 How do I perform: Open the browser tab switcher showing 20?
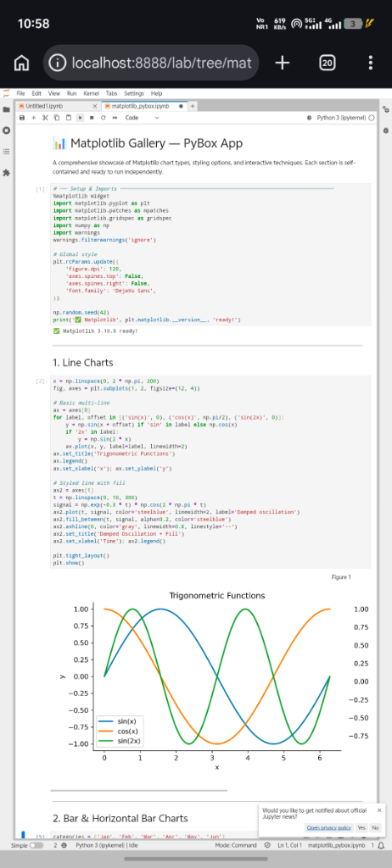[x=328, y=63]
